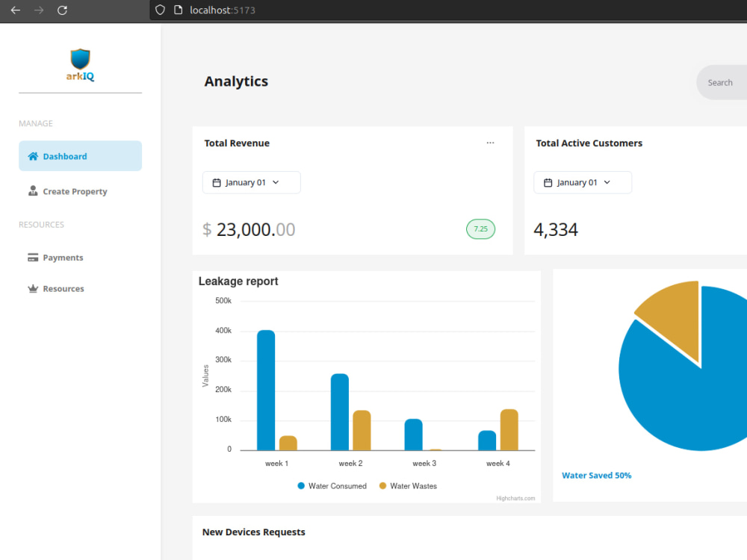Click the Highcharts.com credit link

515,498
